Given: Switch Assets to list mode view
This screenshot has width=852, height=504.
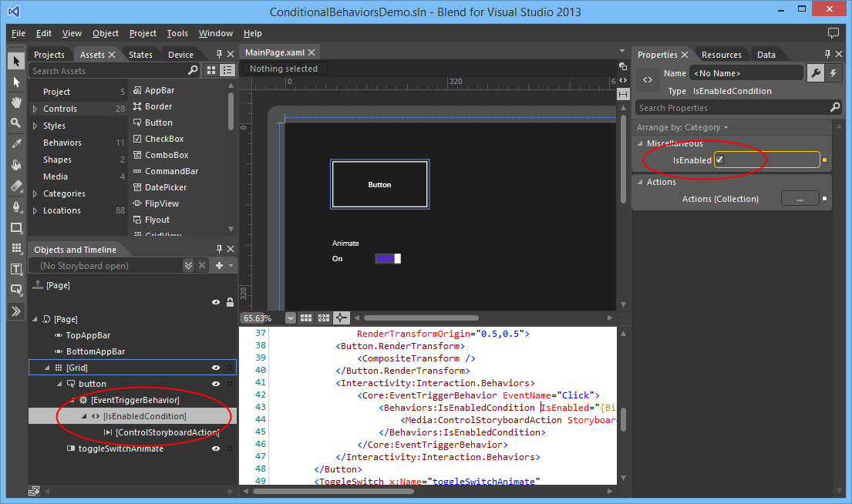Looking at the screenshot, I should click(x=227, y=71).
